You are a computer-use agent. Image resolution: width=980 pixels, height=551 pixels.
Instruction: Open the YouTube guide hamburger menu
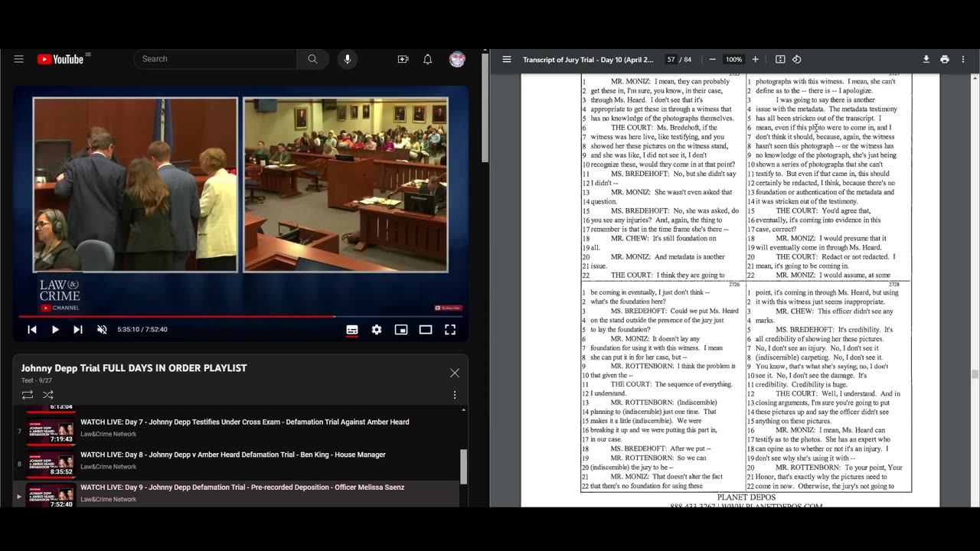point(19,59)
